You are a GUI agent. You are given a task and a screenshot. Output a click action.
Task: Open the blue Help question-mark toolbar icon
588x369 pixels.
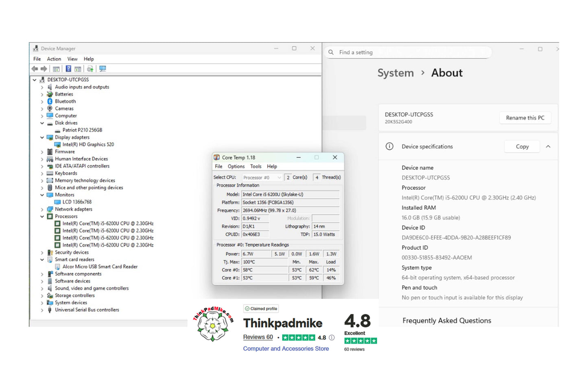pyautogui.click(x=68, y=69)
